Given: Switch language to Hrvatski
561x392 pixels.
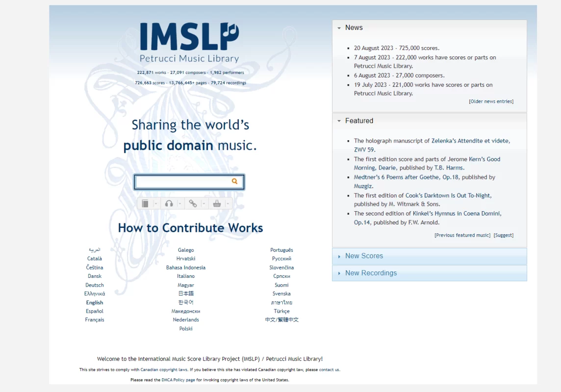Looking at the screenshot, I should (x=186, y=259).
